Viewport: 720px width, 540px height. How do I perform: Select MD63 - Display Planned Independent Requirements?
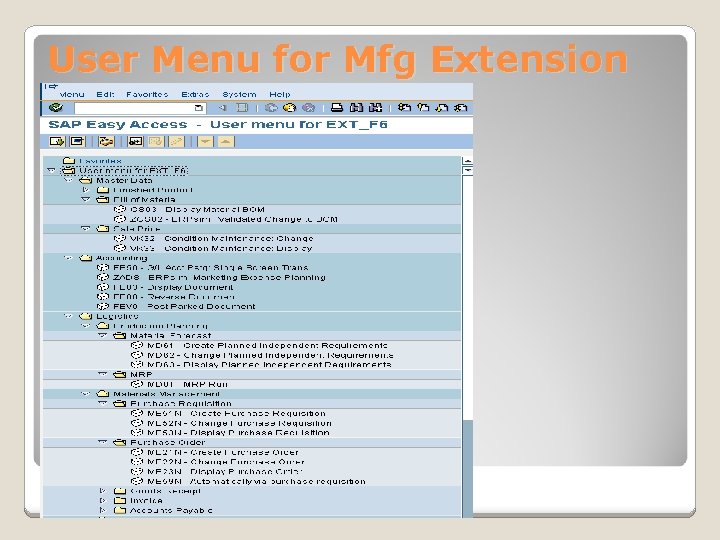269,365
